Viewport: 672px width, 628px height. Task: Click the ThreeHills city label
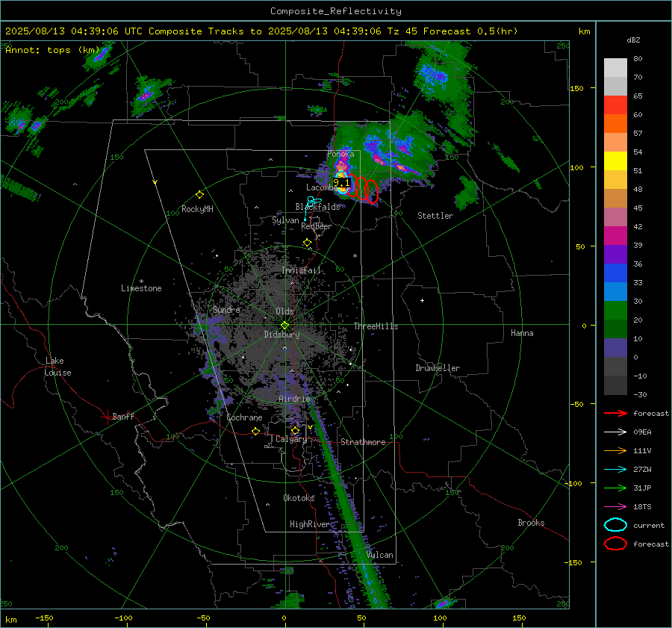[x=376, y=326]
